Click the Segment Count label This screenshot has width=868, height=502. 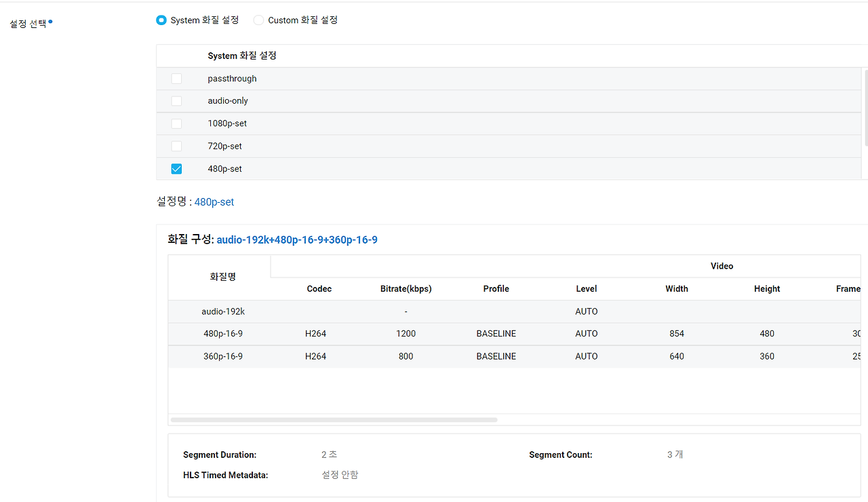click(x=561, y=455)
